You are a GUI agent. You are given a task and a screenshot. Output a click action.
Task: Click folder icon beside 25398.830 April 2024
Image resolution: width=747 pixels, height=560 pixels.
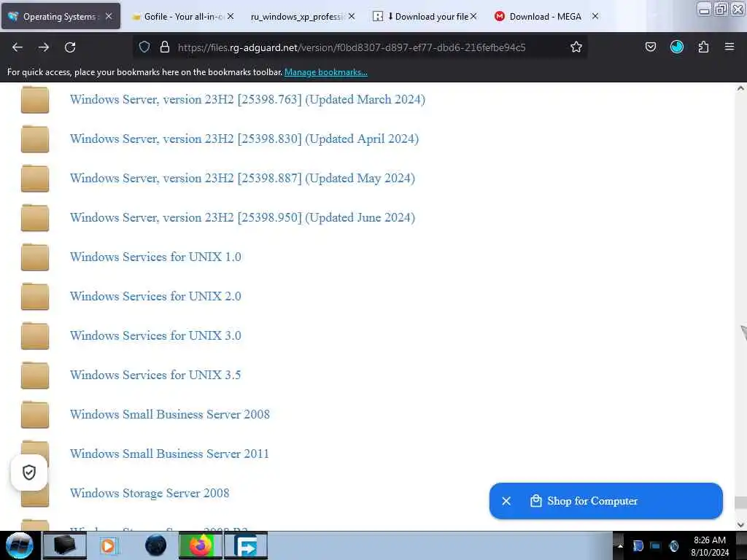[35, 139]
